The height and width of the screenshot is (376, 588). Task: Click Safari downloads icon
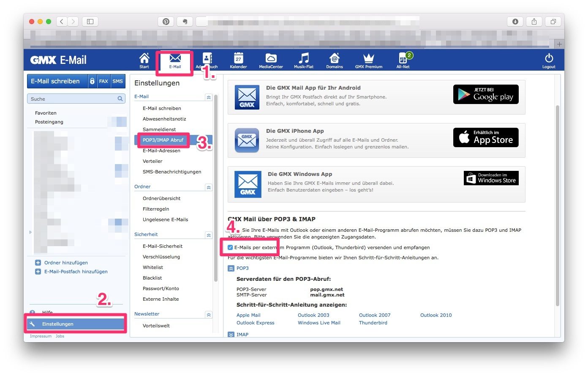click(x=515, y=22)
